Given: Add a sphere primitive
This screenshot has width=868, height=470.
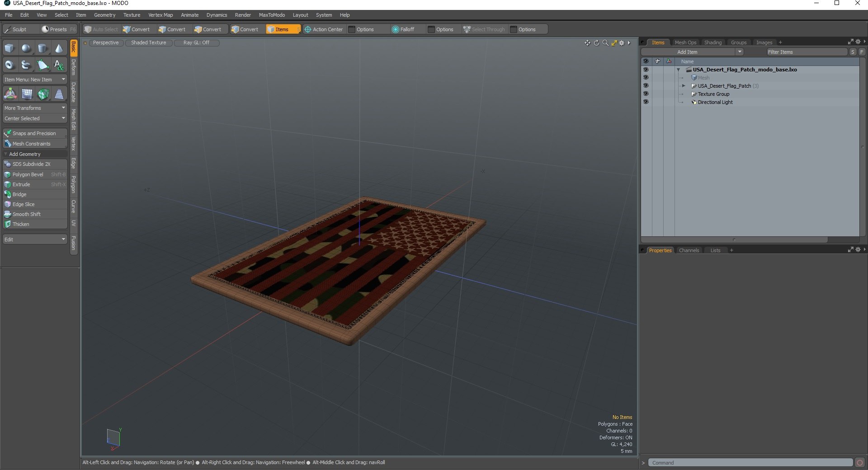Looking at the screenshot, I should click(26, 48).
